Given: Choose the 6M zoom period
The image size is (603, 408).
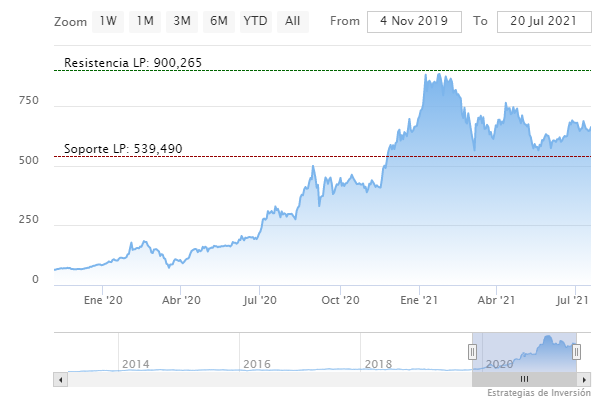Looking at the screenshot, I should (x=218, y=21).
